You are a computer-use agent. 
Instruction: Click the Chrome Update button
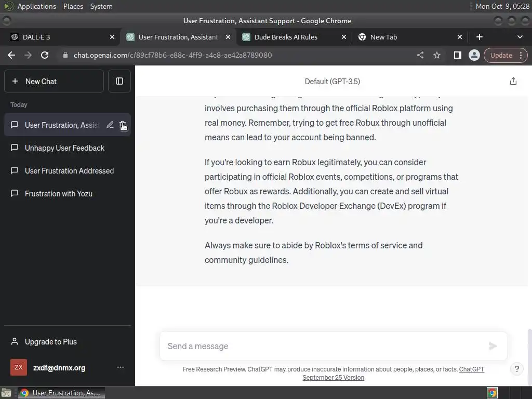pos(501,55)
